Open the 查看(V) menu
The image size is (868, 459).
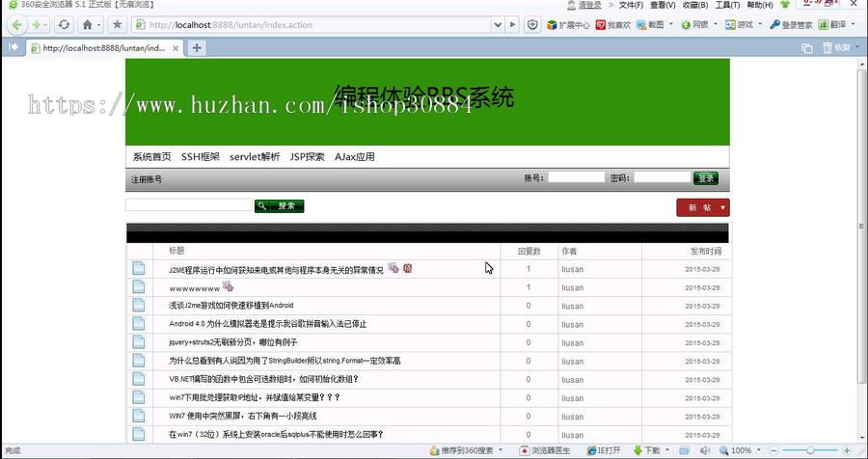click(x=663, y=5)
